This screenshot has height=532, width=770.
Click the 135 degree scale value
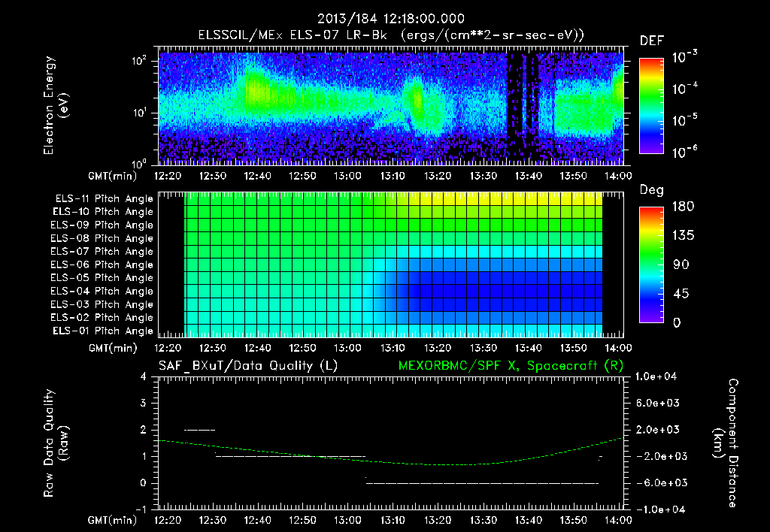coord(683,235)
